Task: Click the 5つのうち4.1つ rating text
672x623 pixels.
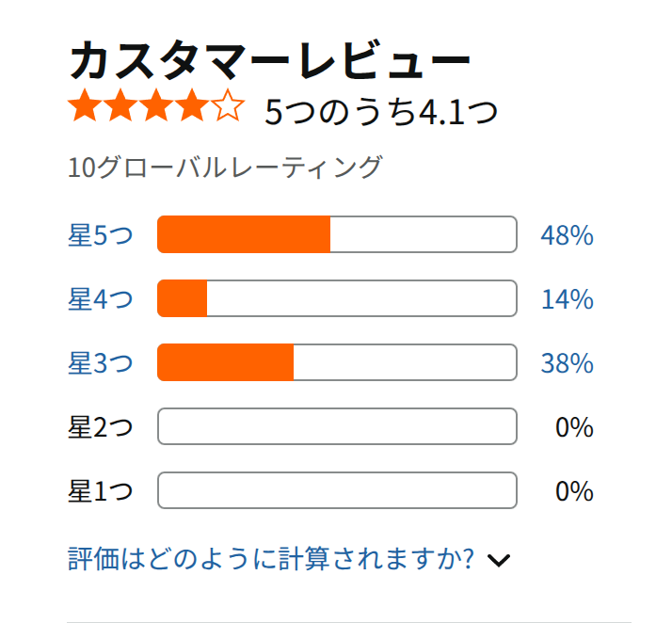Action: pyautogui.click(x=381, y=112)
